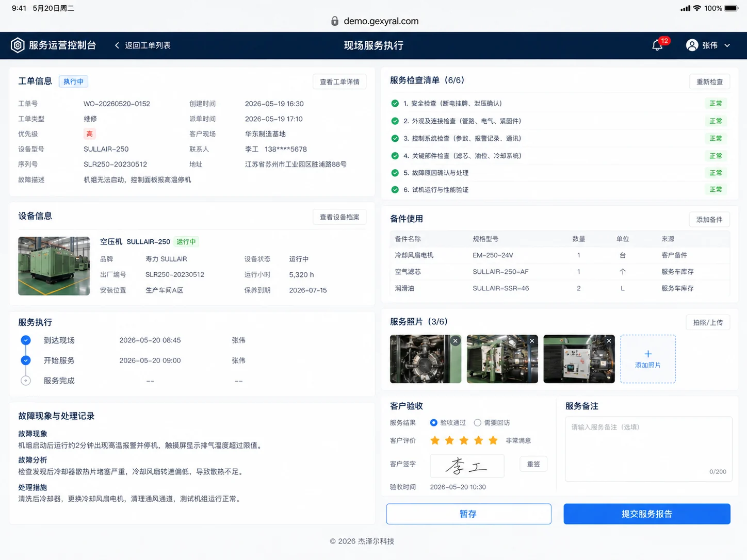This screenshot has height=560, width=747.
Task: Click the service console hexagon logo
Action: tap(18, 45)
